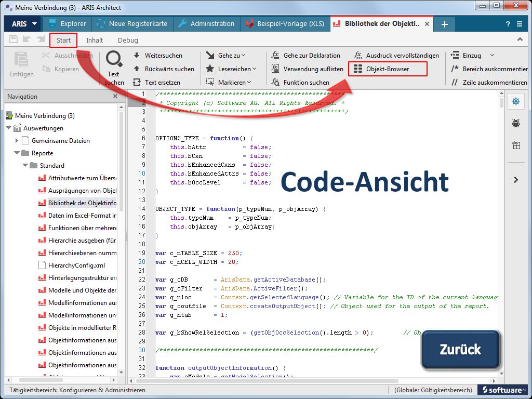Screen dimensions: 532x399
Task: Click Funktion suchen
Action: click(x=300, y=83)
